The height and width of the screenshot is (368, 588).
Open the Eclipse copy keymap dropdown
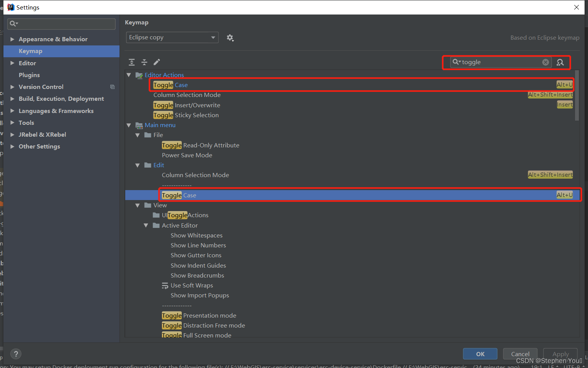click(x=172, y=37)
